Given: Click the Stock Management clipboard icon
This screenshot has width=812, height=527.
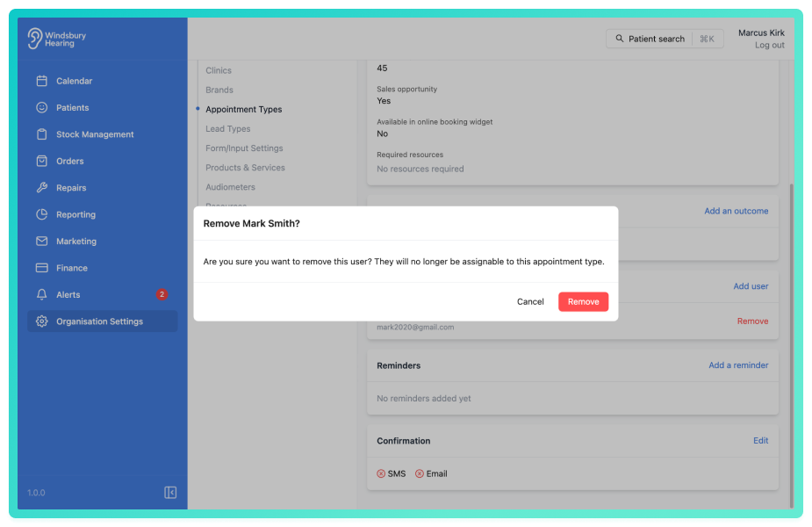Looking at the screenshot, I should click(42, 134).
